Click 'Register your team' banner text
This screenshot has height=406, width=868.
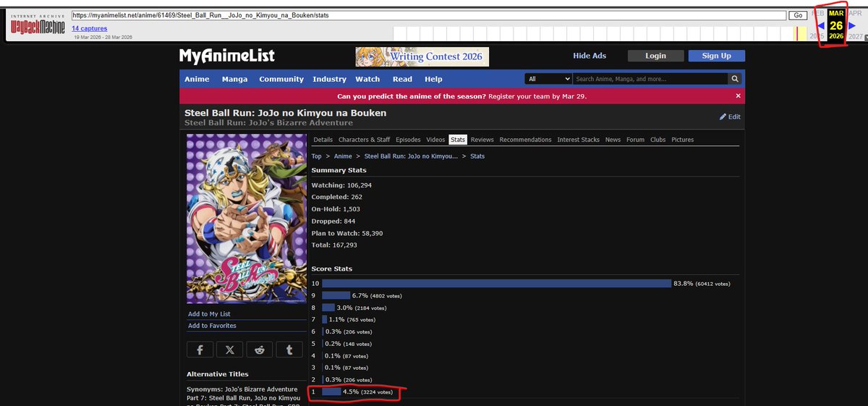click(x=537, y=96)
